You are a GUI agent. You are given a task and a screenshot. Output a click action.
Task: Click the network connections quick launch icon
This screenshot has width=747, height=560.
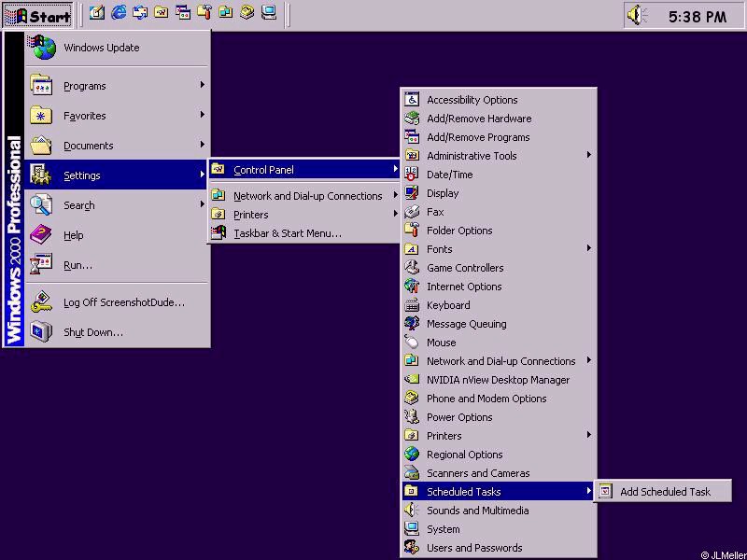coord(226,13)
